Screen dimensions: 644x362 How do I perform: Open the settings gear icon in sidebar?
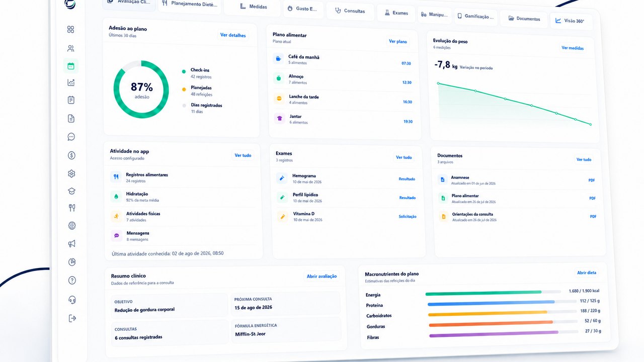pos(71,173)
